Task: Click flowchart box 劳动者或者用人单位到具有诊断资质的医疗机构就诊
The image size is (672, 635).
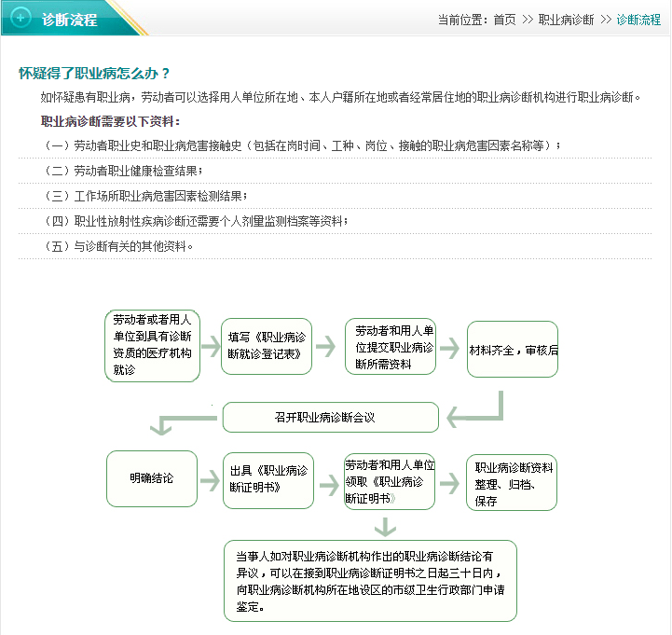Action: [152, 346]
